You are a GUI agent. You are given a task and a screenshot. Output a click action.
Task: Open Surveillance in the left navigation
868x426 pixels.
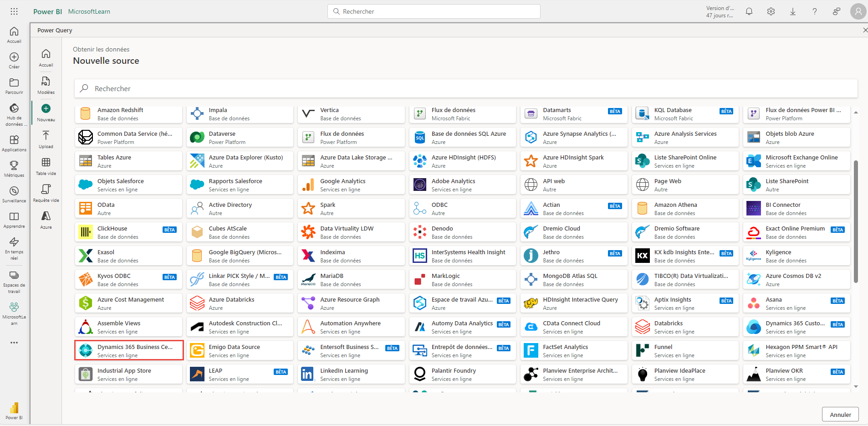[14, 195]
